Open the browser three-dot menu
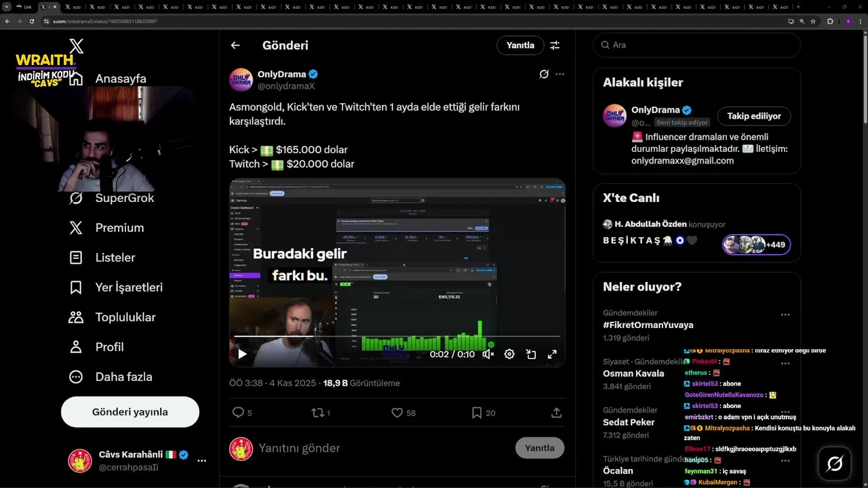Viewport: 868px width, 488px height. pos(861,21)
